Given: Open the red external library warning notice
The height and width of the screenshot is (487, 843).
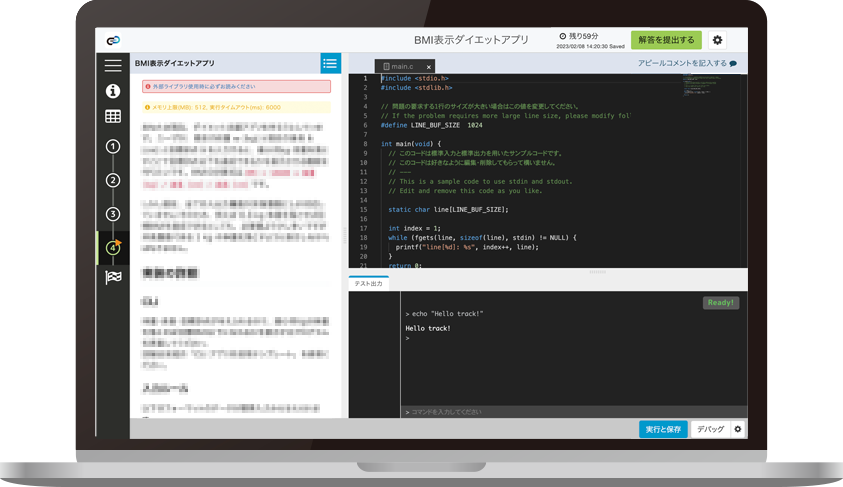Looking at the screenshot, I should [x=236, y=87].
